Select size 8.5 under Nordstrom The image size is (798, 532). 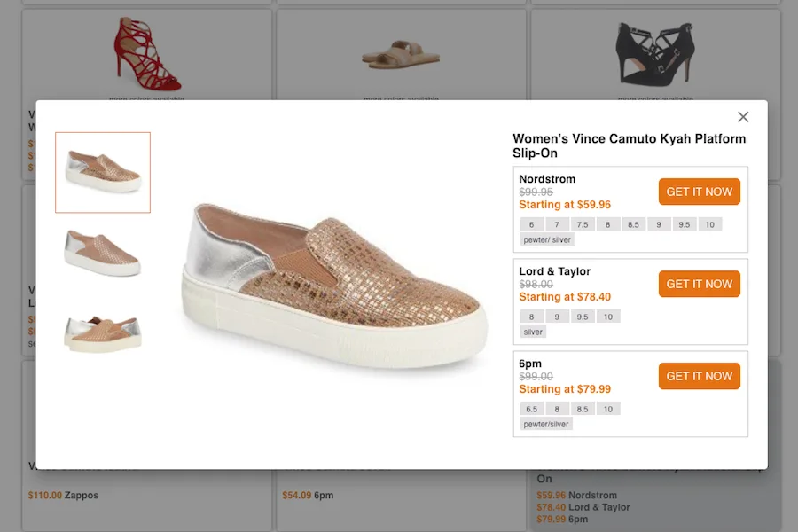click(x=631, y=223)
